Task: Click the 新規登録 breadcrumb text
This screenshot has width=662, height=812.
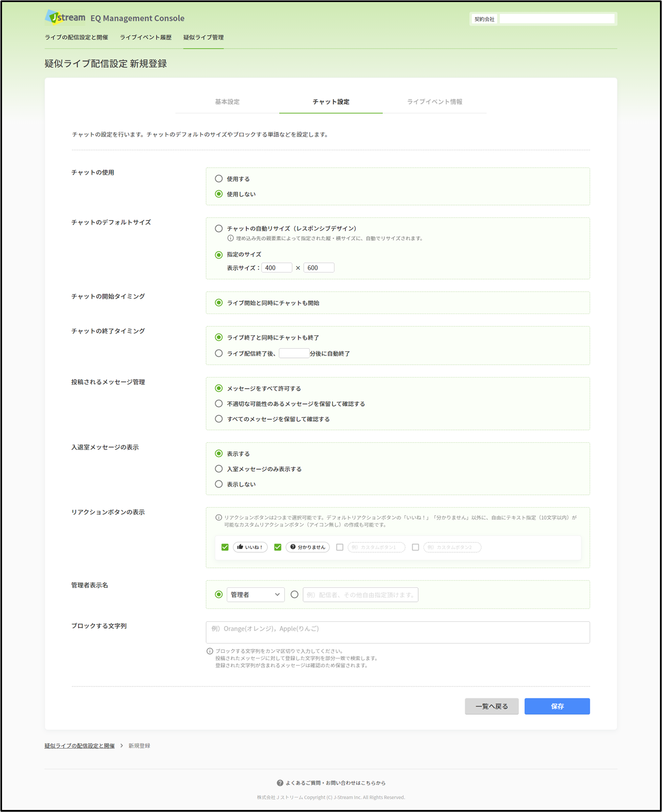Action: [x=139, y=746]
